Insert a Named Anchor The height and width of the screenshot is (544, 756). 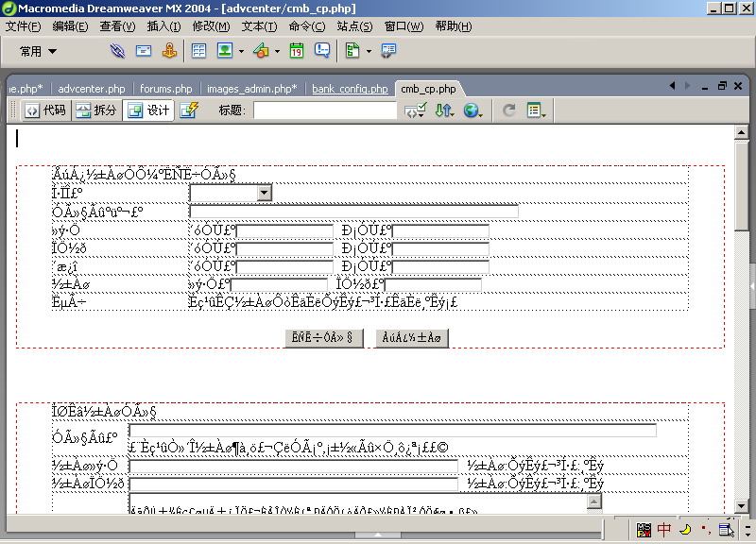170,51
